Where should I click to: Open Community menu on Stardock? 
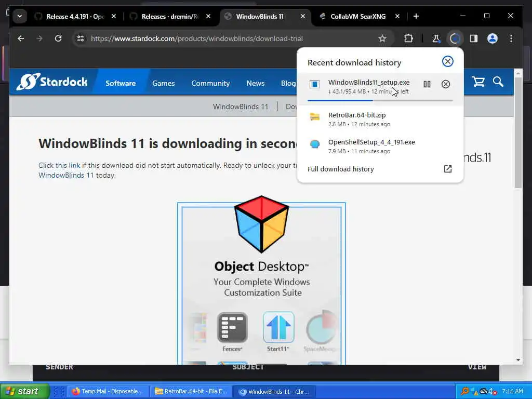coord(210,83)
